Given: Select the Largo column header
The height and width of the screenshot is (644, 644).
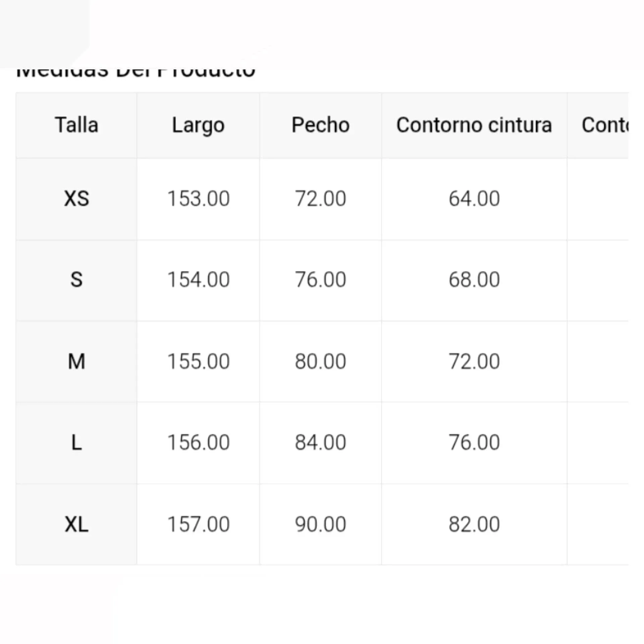Looking at the screenshot, I should 198,125.
